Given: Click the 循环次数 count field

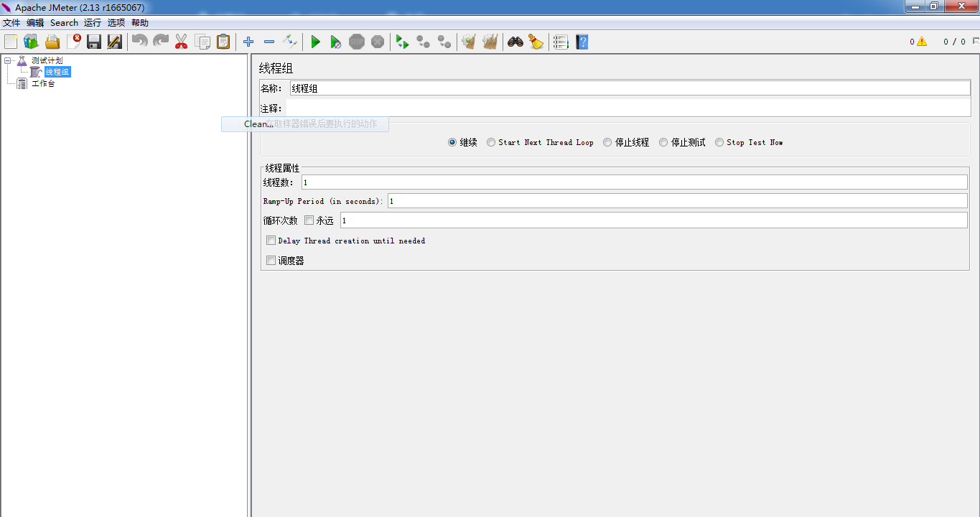Looking at the screenshot, I should click(654, 220).
